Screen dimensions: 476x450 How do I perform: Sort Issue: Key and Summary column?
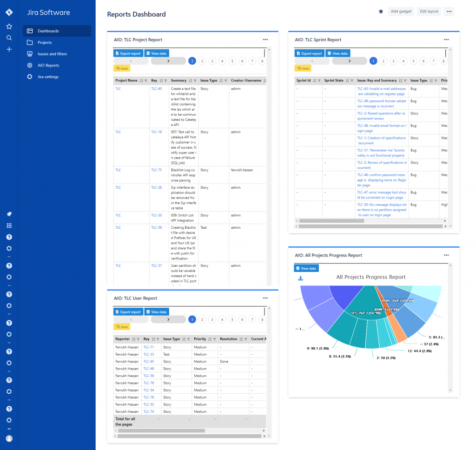(400, 80)
